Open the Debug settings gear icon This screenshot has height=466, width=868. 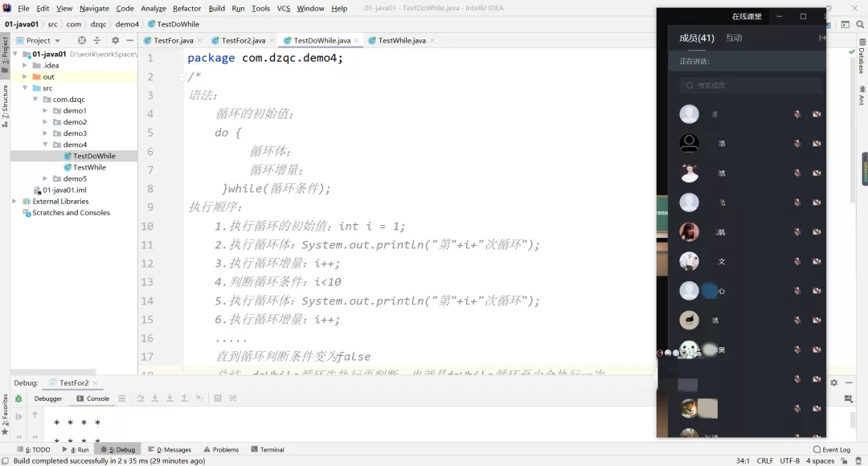coord(833,383)
